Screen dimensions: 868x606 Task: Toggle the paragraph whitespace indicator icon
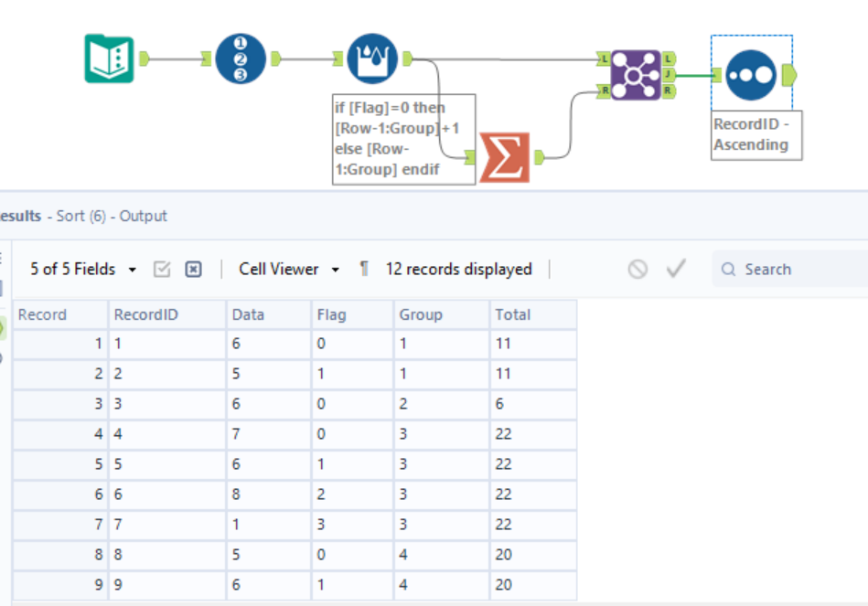pos(364,269)
